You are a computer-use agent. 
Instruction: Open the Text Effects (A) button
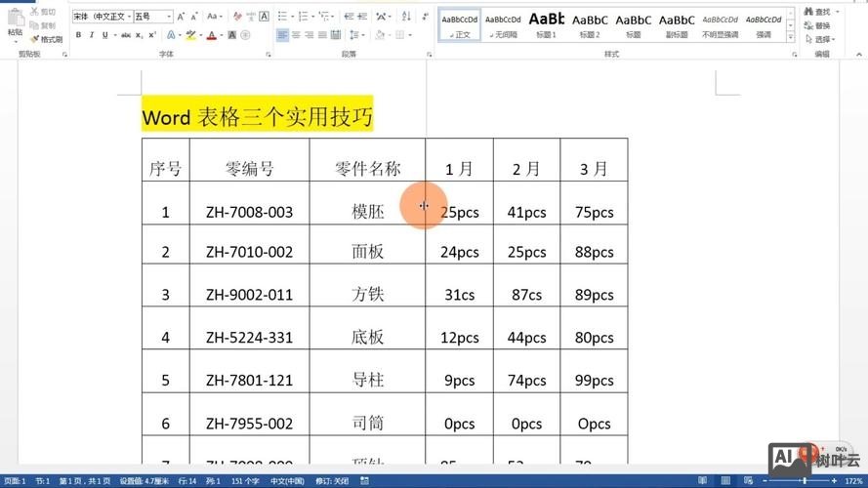[171, 35]
